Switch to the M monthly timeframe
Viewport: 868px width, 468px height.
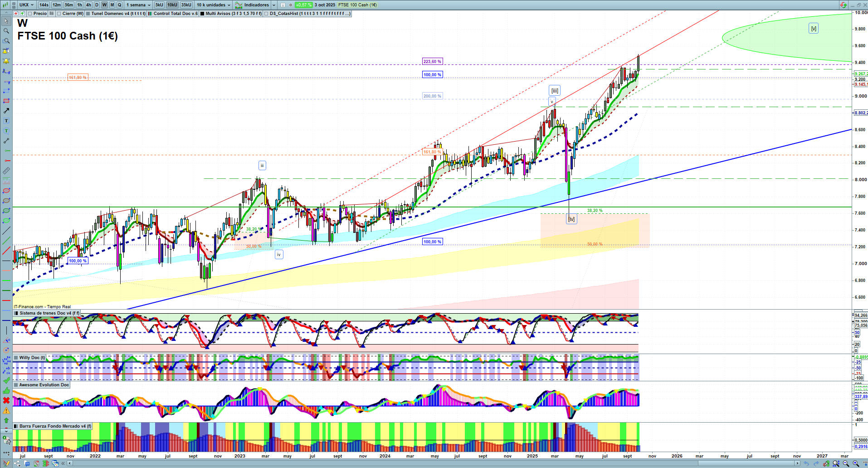(112, 5)
